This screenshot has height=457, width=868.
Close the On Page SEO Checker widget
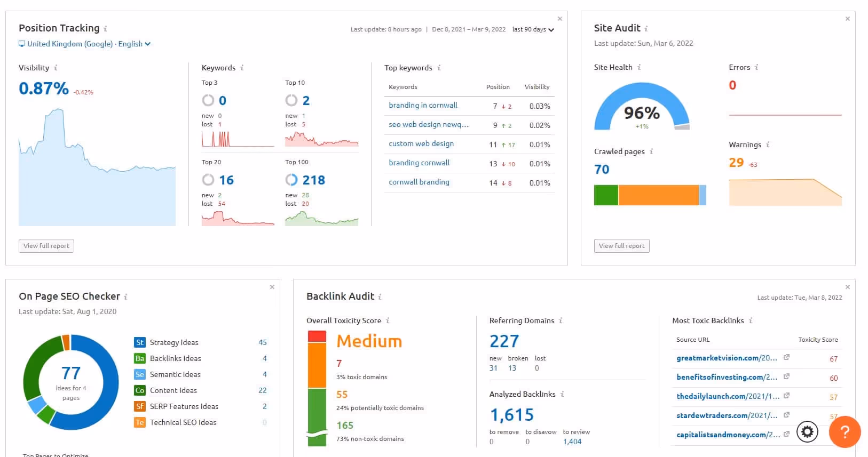coord(272,287)
